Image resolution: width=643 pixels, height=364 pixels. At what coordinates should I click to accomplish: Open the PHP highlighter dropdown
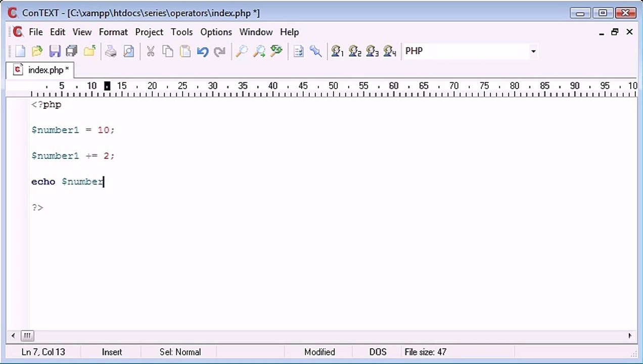[x=533, y=51]
